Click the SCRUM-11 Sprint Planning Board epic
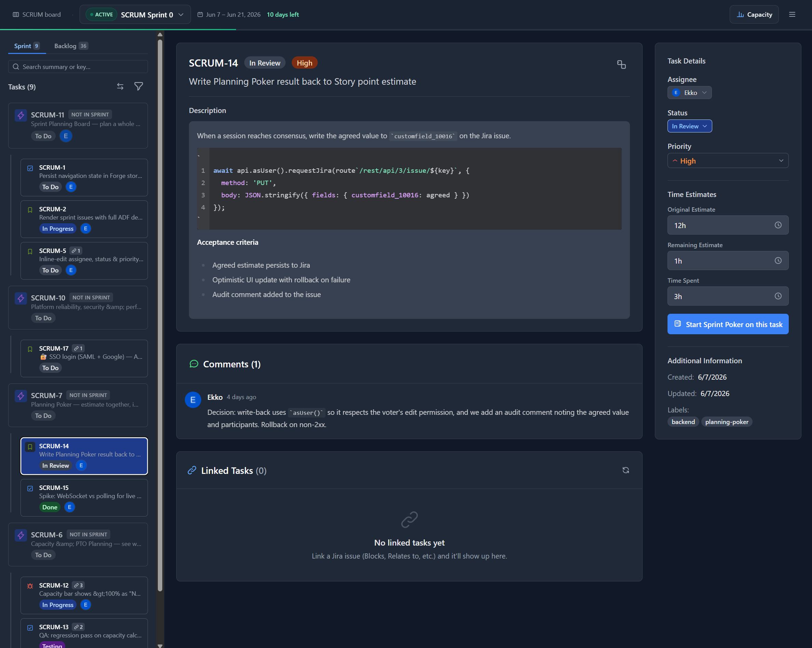Image resolution: width=812 pixels, height=648 pixels. [x=78, y=125]
